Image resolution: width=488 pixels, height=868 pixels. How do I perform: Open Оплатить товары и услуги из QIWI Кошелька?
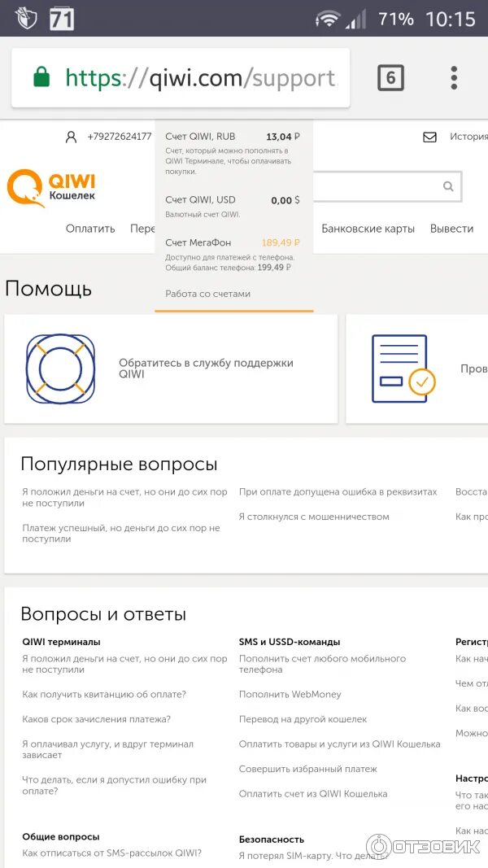coord(340,744)
